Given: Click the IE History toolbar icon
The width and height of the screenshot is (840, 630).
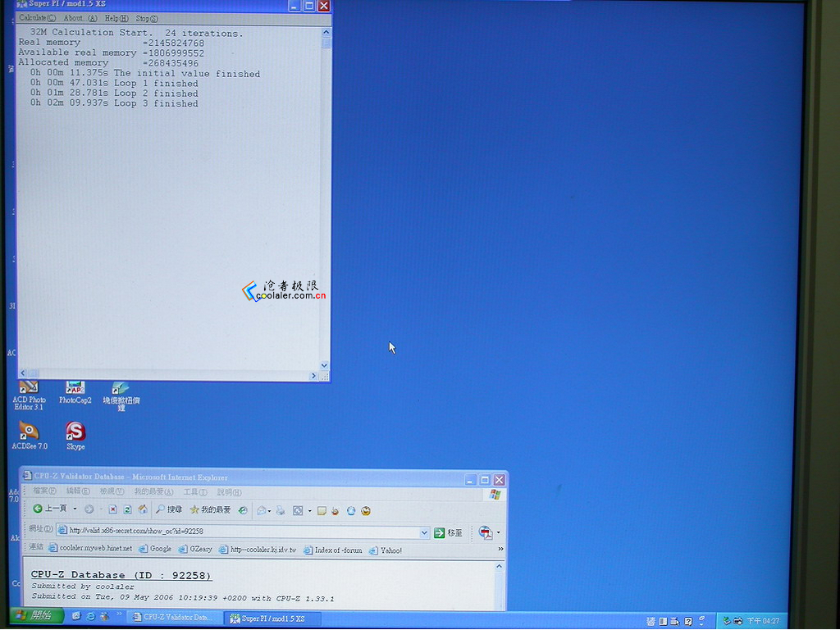Looking at the screenshot, I should click(243, 510).
